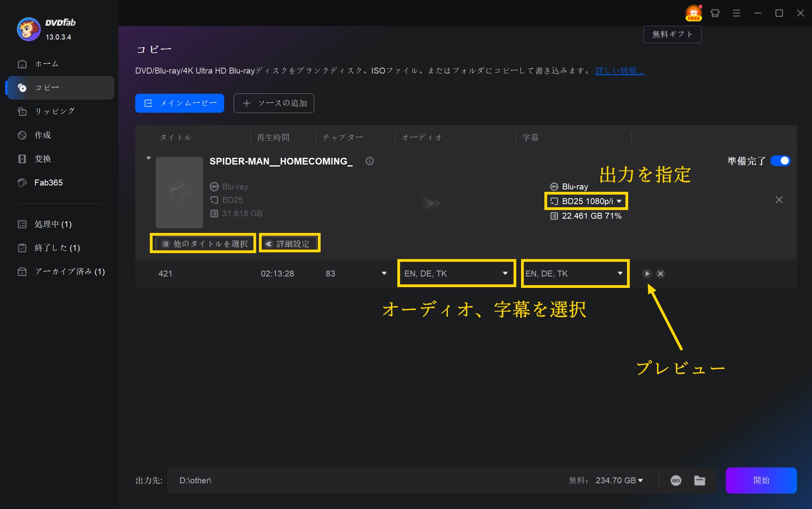812x509 pixels.
Task: Open the 234.70 GB free space dropdown
Action: [619, 481]
